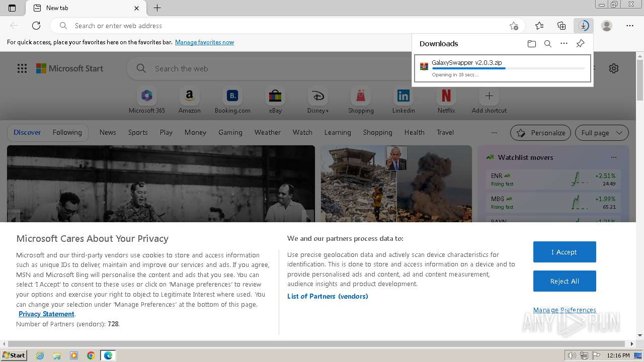The width and height of the screenshot is (644, 362).
Task: Expand the Full page layout dropdown
Action: [602, 133]
